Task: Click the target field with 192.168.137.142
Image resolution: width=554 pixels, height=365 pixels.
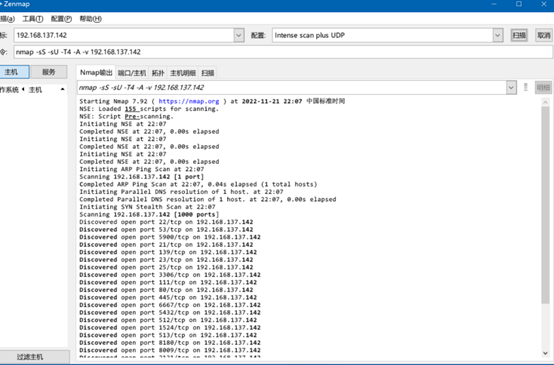Action: pos(124,35)
